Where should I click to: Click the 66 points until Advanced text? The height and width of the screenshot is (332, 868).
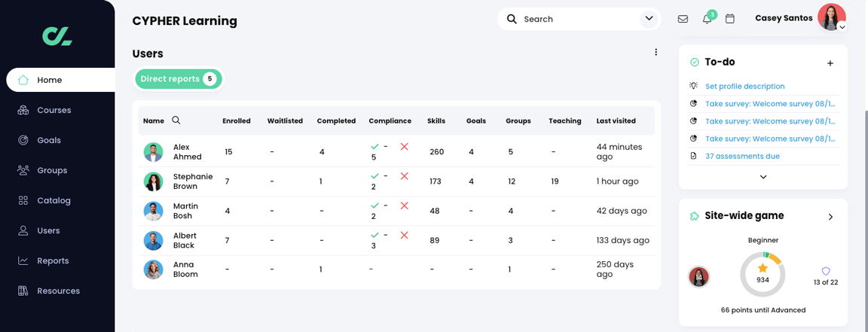[763, 310]
